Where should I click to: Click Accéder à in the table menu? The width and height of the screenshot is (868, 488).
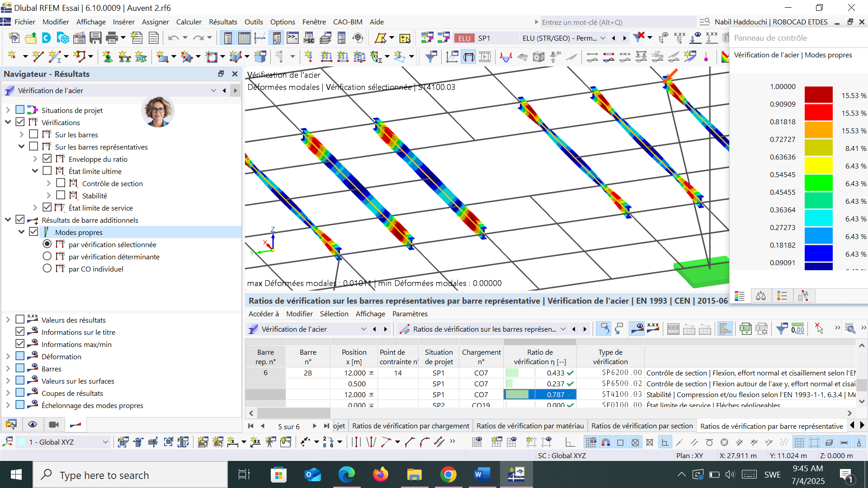[264, 314]
